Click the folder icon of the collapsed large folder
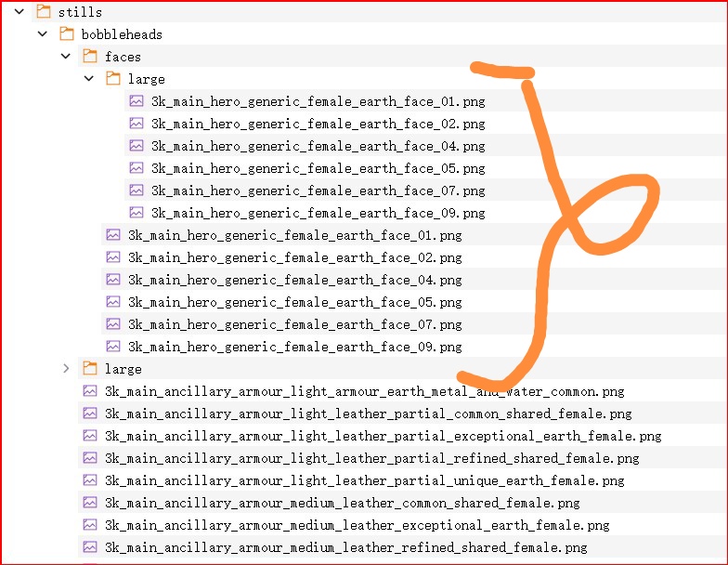This screenshot has height=565, width=728. click(89, 369)
